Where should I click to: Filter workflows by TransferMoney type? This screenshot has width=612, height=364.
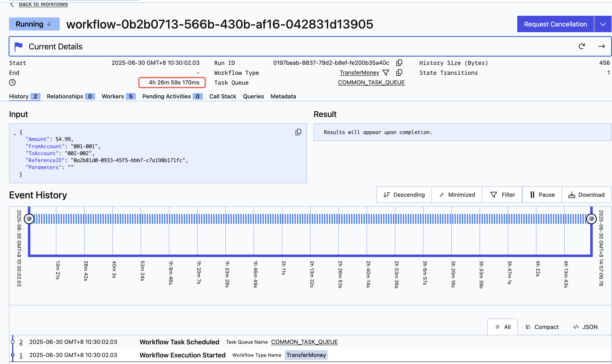(x=386, y=73)
